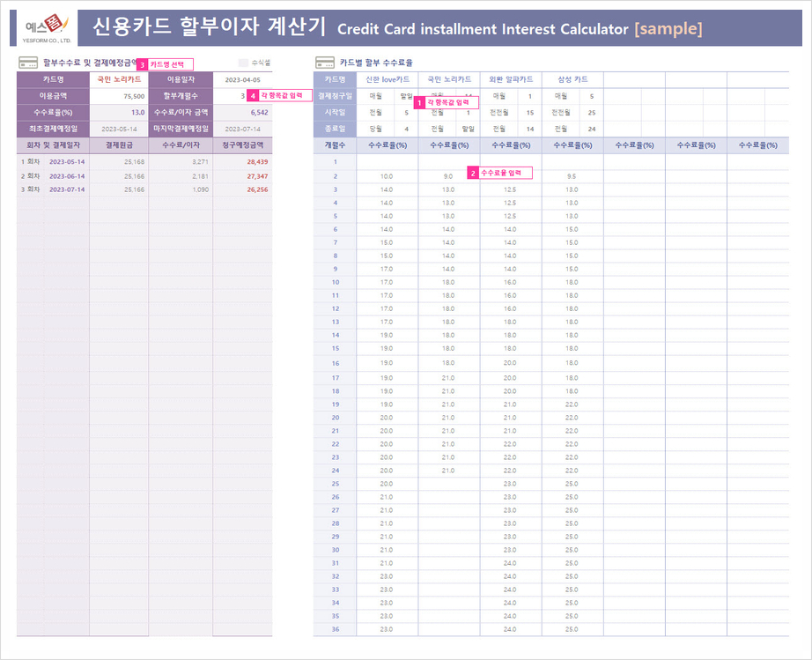Select the billed amount 28,439
Viewport: 812px width, 660px height.
[257, 161]
